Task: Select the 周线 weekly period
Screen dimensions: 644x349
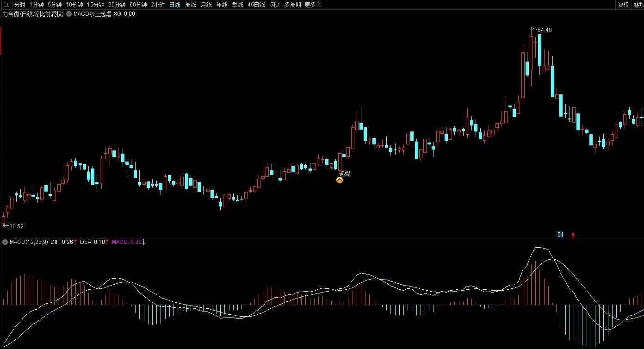Action: click(190, 5)
